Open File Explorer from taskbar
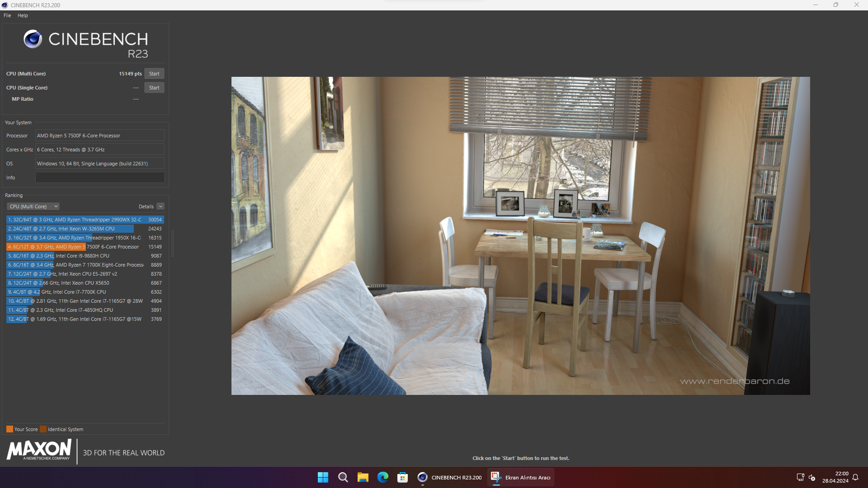Image resolution: width=868 pixels, height=488 pixels. pos(363,477)
